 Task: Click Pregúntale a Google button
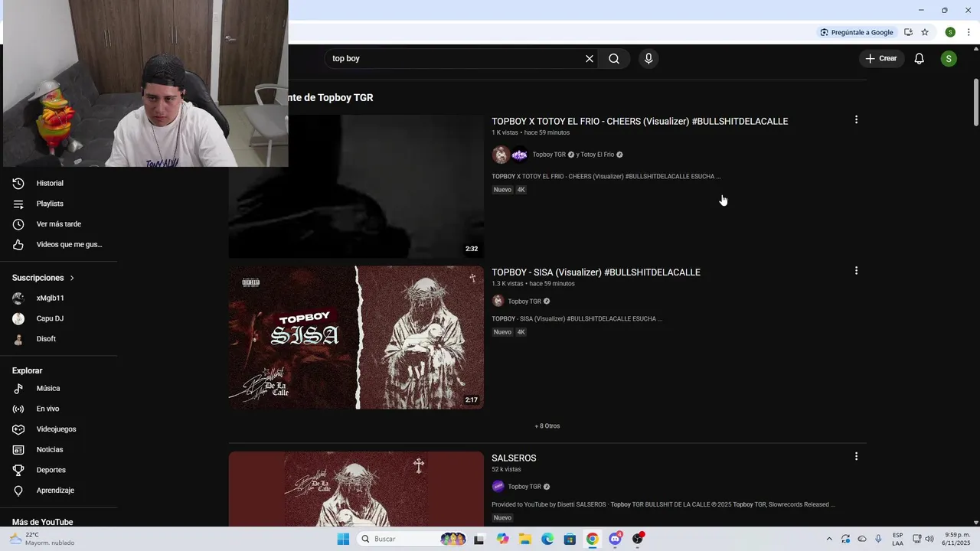[857, 32]
